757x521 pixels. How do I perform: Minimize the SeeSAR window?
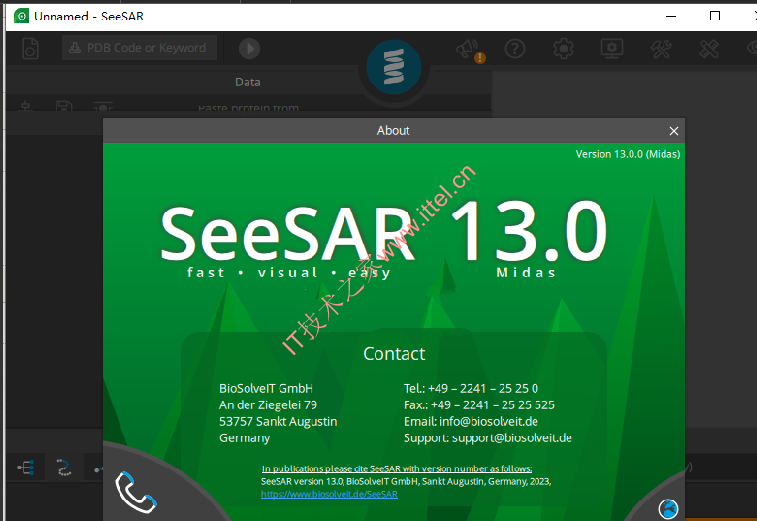671,16
